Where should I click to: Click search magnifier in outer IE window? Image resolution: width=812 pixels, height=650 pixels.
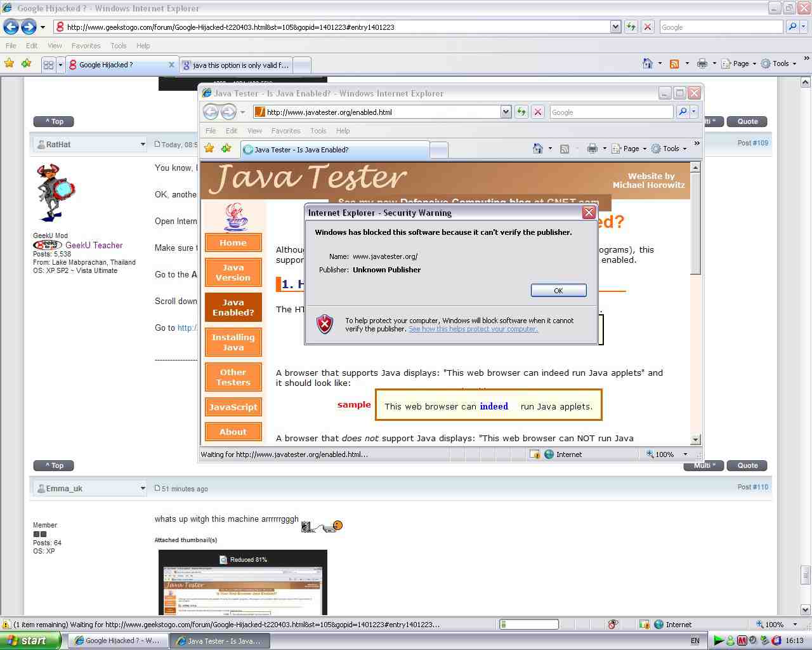(792, 27)
